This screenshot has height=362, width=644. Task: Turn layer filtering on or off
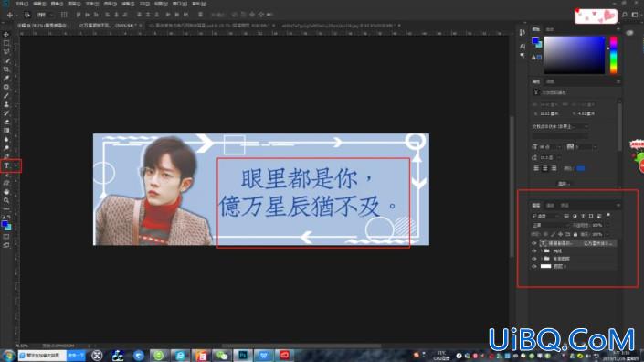pyautogui.click(x=608, y=215)
